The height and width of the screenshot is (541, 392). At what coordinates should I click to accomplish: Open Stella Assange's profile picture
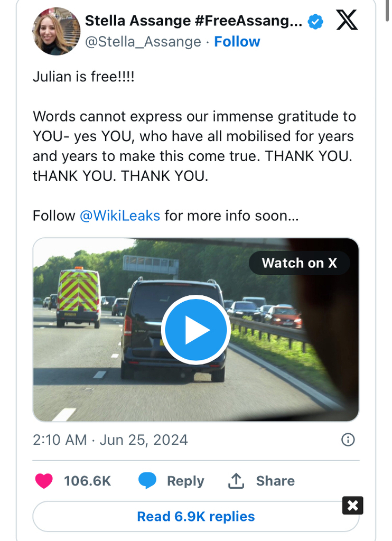point(56,31)
